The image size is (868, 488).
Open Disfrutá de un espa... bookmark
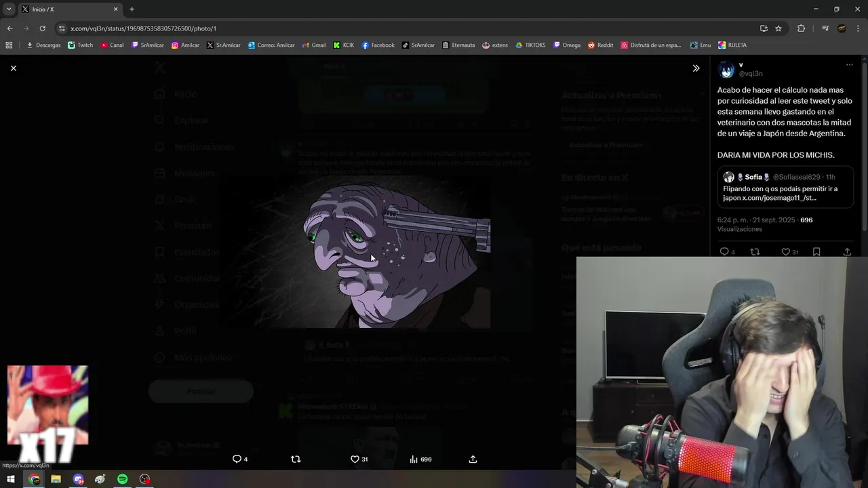[x=650, y=45]
